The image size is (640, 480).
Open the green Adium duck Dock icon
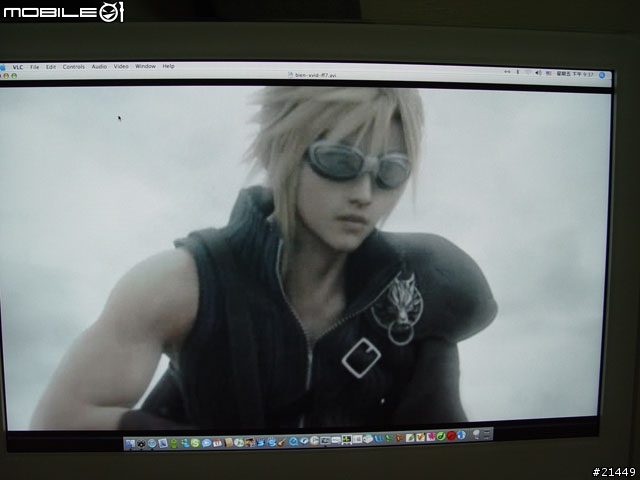pos(173,444)
